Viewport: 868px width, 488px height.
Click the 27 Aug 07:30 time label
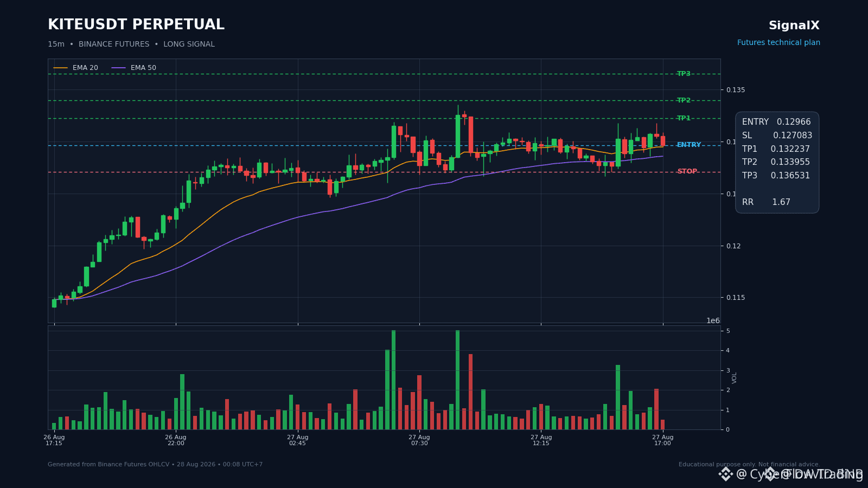(x=419, y=440)
